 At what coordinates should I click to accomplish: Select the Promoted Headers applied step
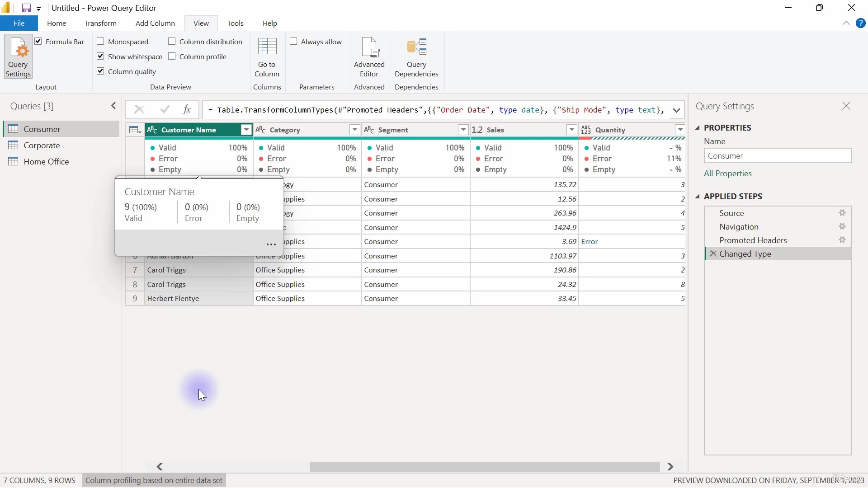pyautogui.click(x=778, y=240)
